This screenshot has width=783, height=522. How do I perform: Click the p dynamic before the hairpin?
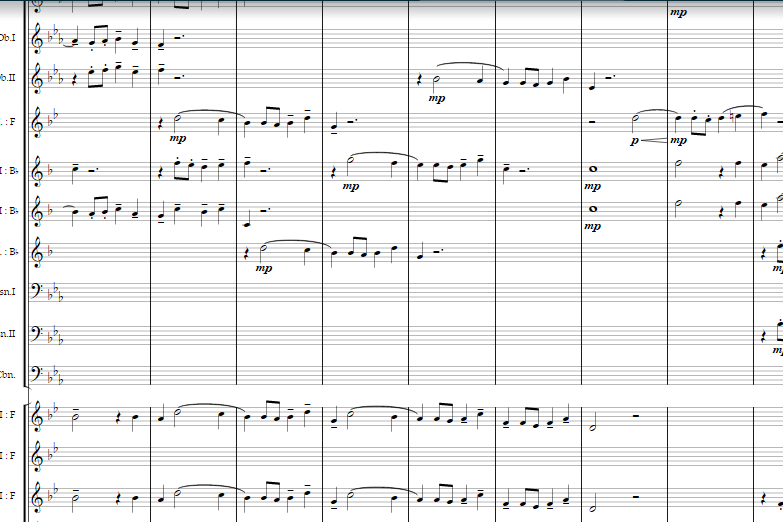[x=634, y=141]
